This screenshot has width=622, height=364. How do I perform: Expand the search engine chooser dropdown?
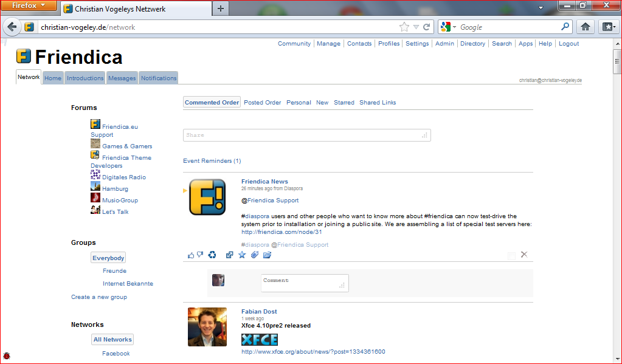click(454, 27)
